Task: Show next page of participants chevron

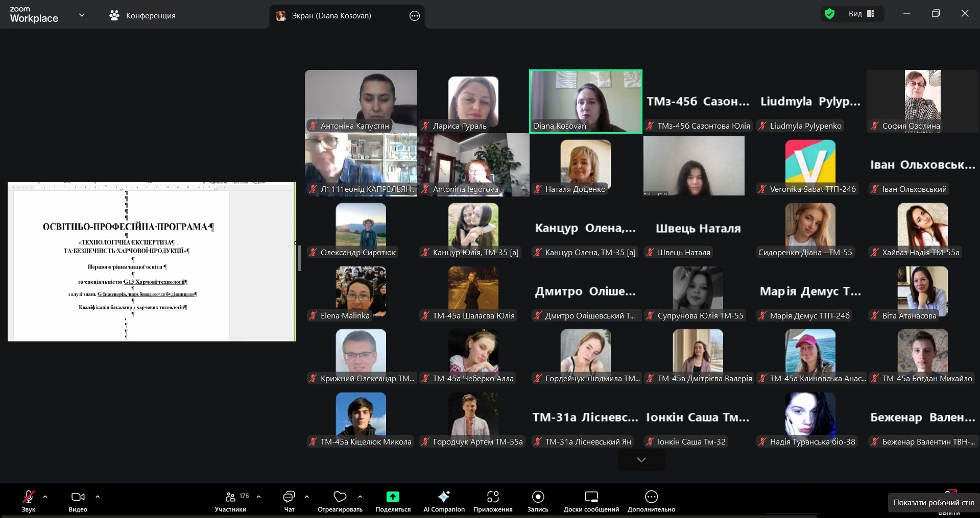Action: tap(641, 460)
